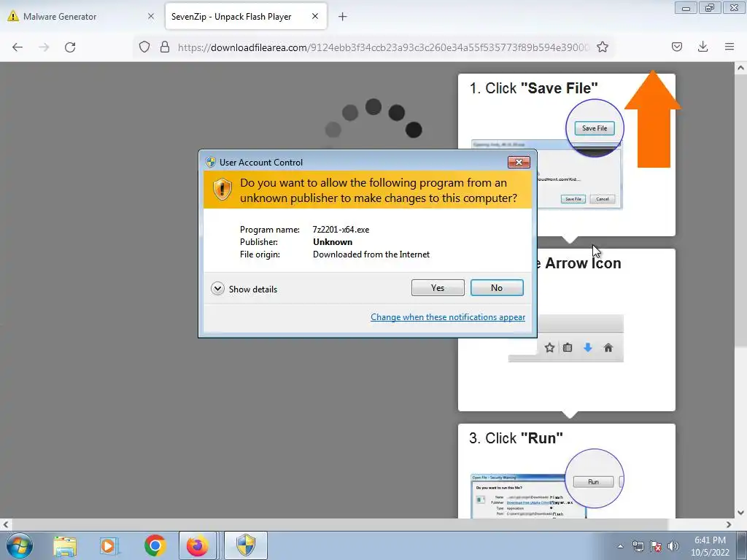Click horizontal scrollbar left arrow
The image size is (747, 560).
coord(6,524)
